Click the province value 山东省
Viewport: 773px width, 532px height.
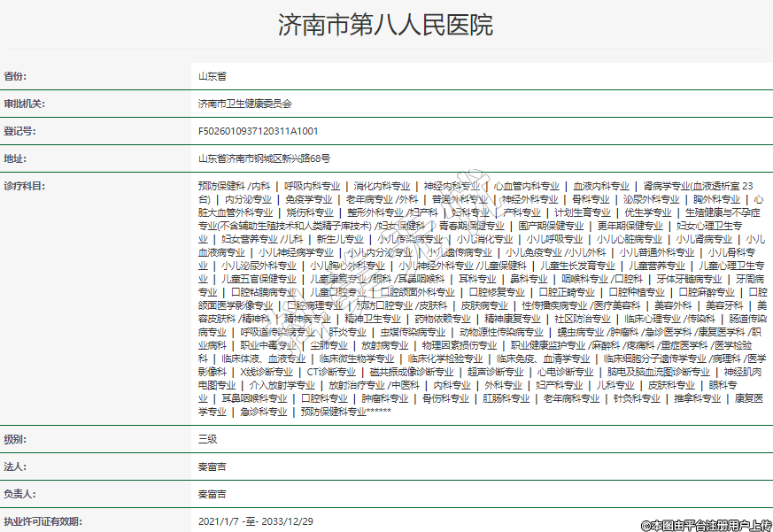213,76
